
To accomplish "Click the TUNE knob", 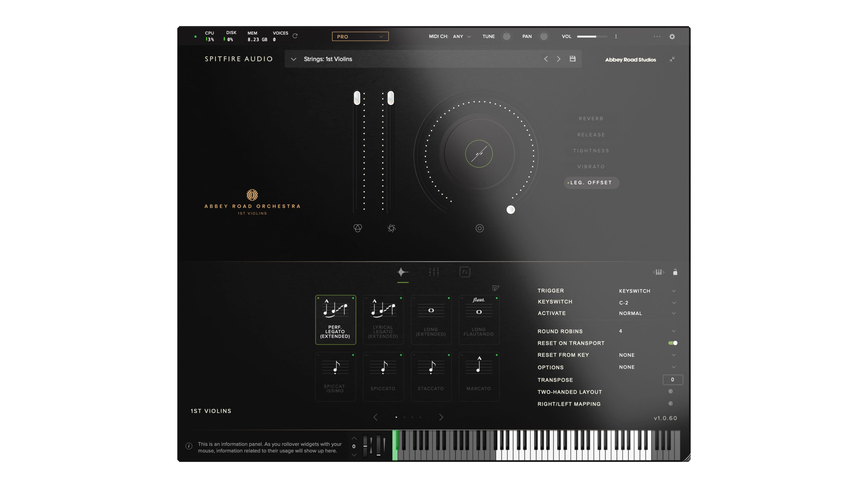I will click(x=506, y=36).
